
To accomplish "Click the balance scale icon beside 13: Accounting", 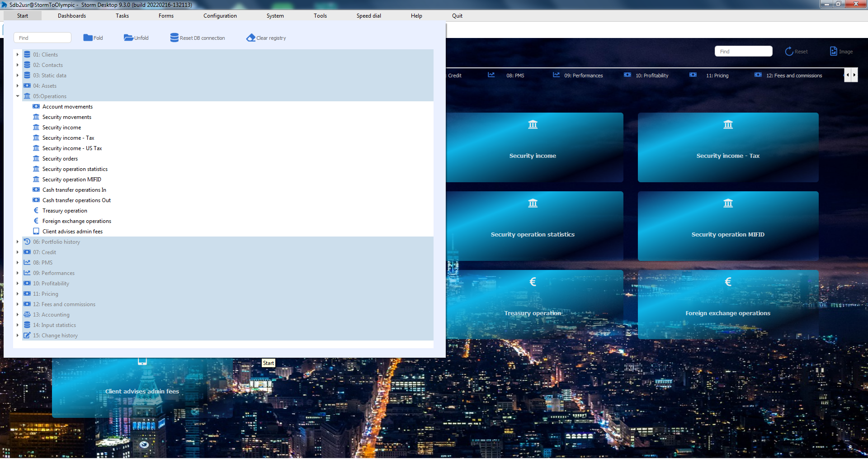I will click(x=27, y=314).
